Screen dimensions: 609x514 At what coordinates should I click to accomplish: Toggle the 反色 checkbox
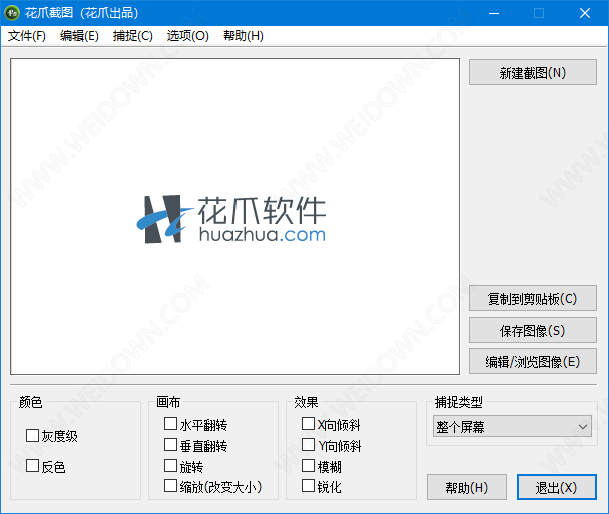coord(33,466)
